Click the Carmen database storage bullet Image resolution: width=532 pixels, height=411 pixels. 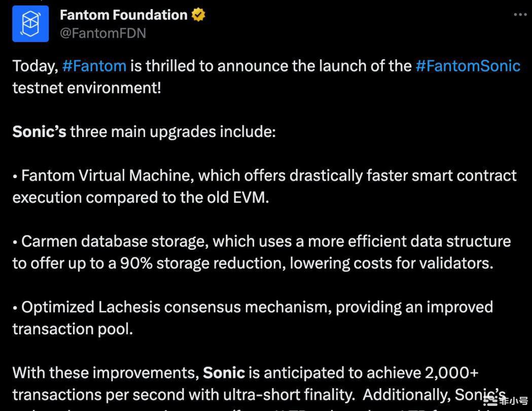coord(262,252)
